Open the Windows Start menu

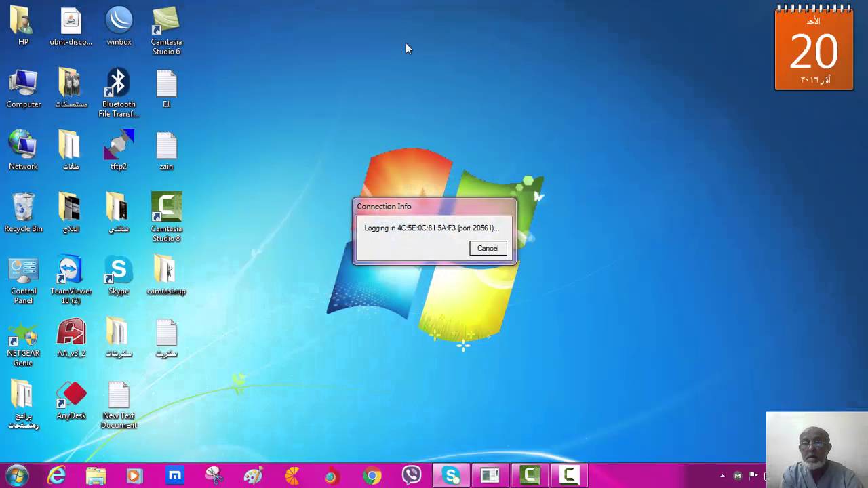(x=16, y=475)
